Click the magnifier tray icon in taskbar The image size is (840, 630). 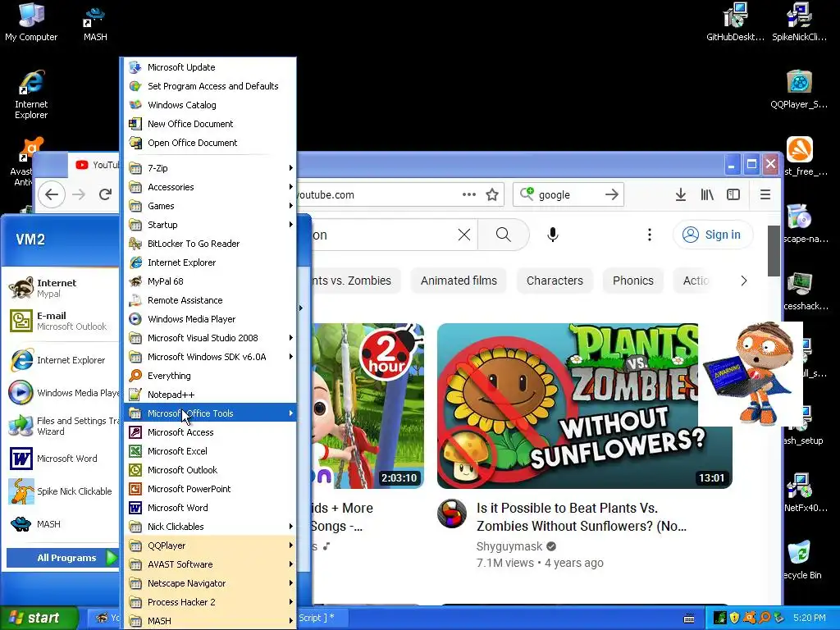click(765, 618)
